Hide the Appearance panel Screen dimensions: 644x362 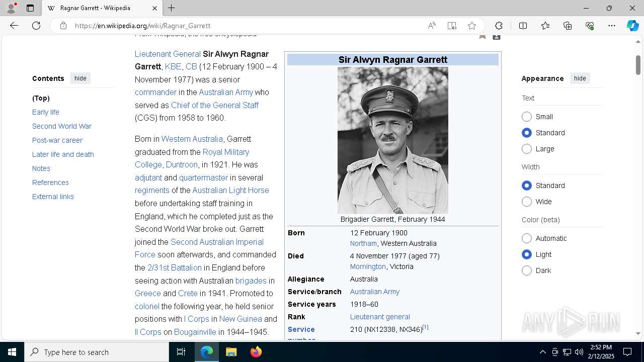(580, 78)
